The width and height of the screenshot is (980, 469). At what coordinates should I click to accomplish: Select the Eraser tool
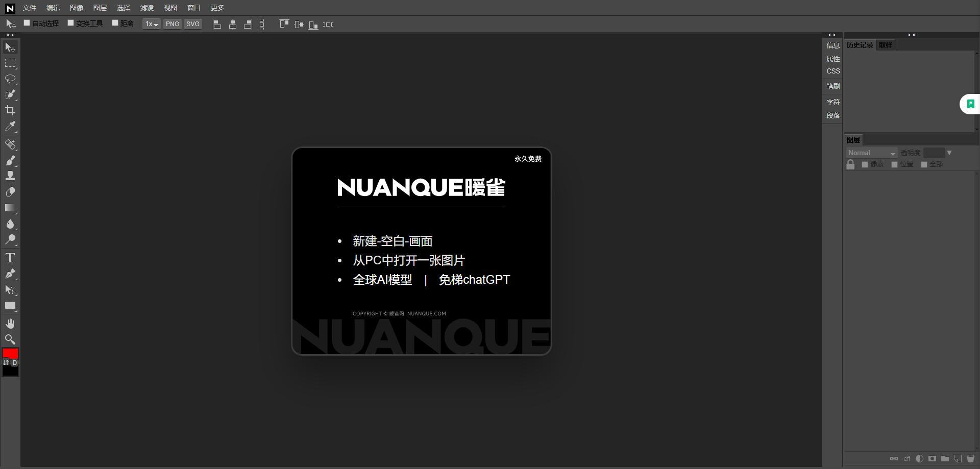(10, 192)
